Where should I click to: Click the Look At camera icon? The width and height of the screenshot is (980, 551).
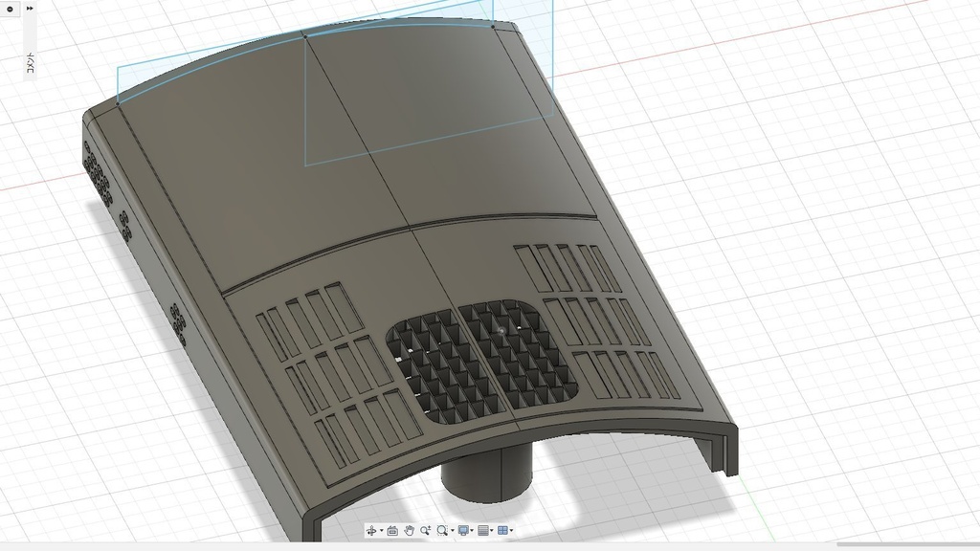392,530
